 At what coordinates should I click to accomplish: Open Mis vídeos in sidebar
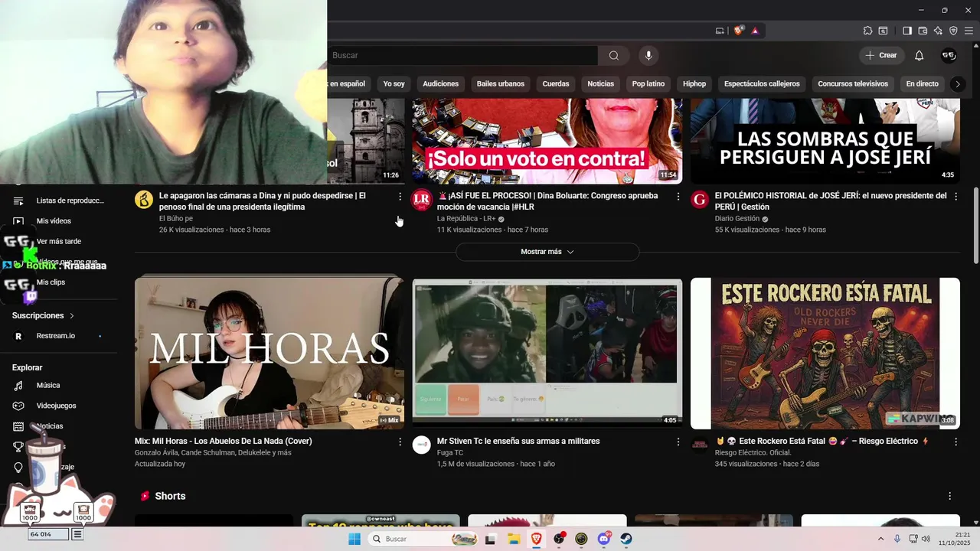pyautogui.click(x=54, y=221)
